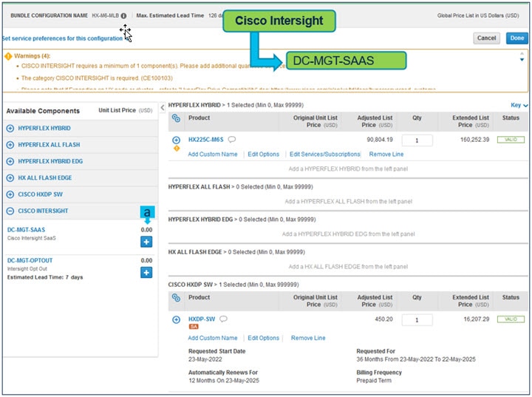Viewport: 532px width, 397px height.
Task: Click the Warnings alert icon
Action: point(8,56)
